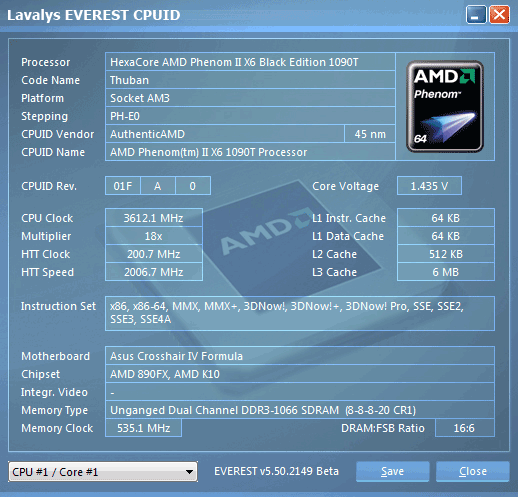Click the instruction set list starting 'x86, x86-64'
This screenshot has height=497, width=518.
point(300,313)
